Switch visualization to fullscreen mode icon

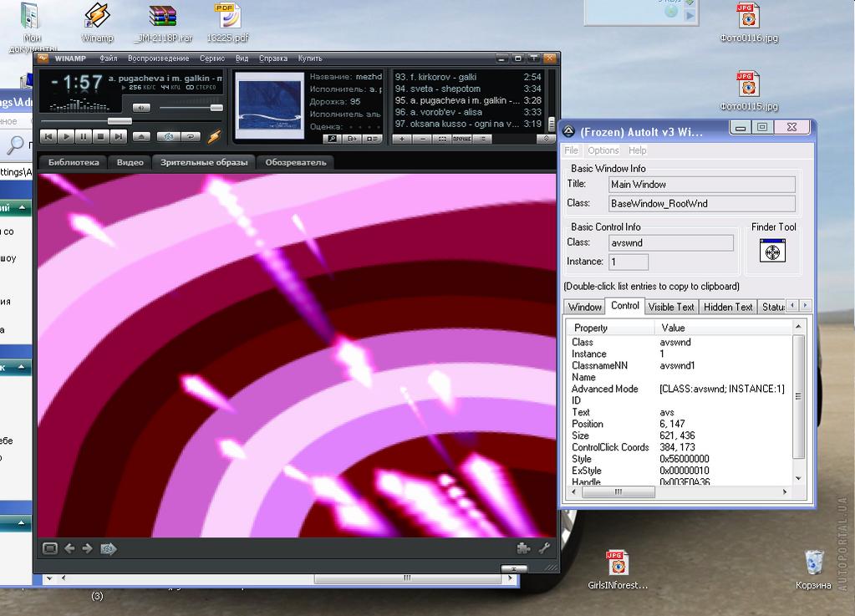[49, 548]
